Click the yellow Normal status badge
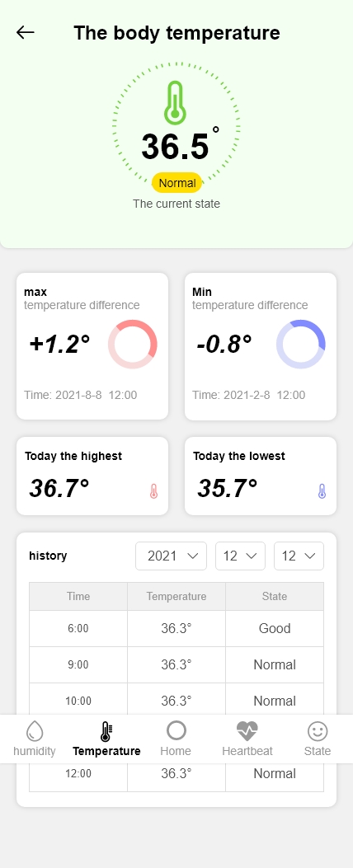Image resolution: width=353 pixels, height=868 pixels. point(176,183)
